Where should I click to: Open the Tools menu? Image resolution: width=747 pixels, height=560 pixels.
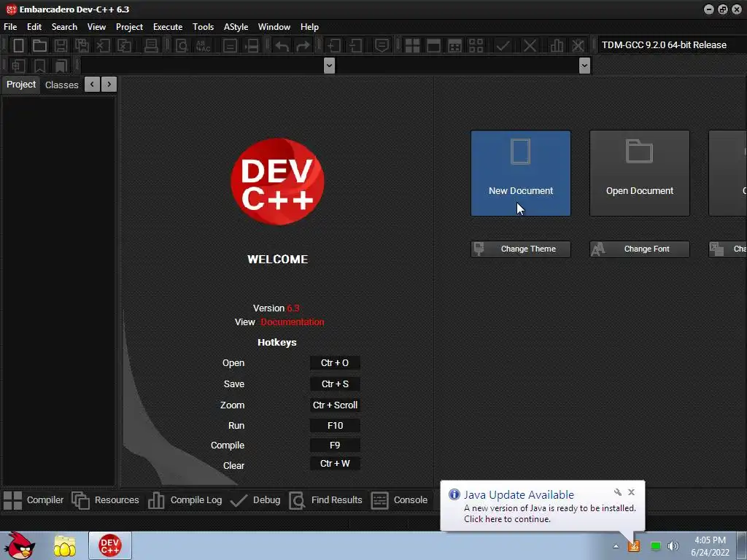[x=203, y=27]
